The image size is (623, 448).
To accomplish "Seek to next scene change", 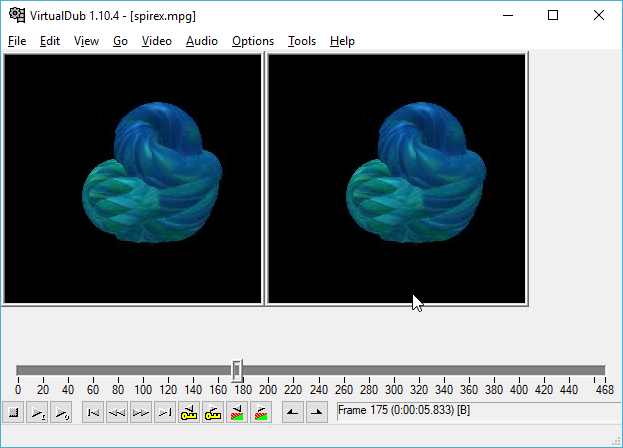I will tap(261, 412).
